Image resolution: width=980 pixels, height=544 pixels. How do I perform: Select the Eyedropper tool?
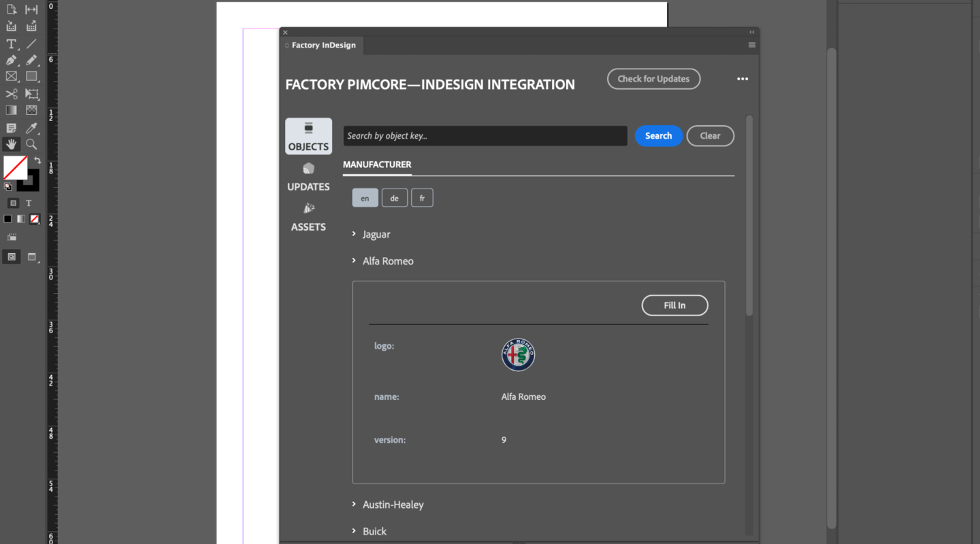click(31, 128)
